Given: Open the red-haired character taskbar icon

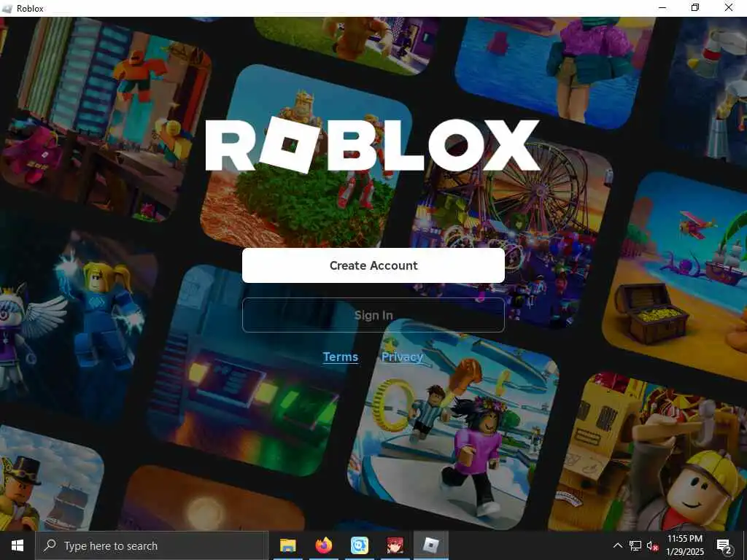Looking at the screenshot, I should [x=395, y=545].
